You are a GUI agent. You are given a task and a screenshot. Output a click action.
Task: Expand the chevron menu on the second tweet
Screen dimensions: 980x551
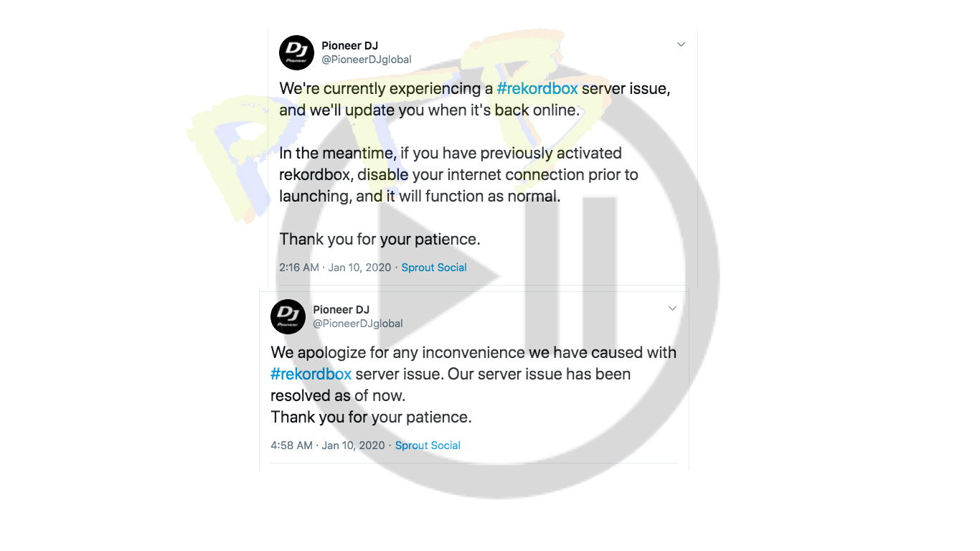click(x=672, y=309)
